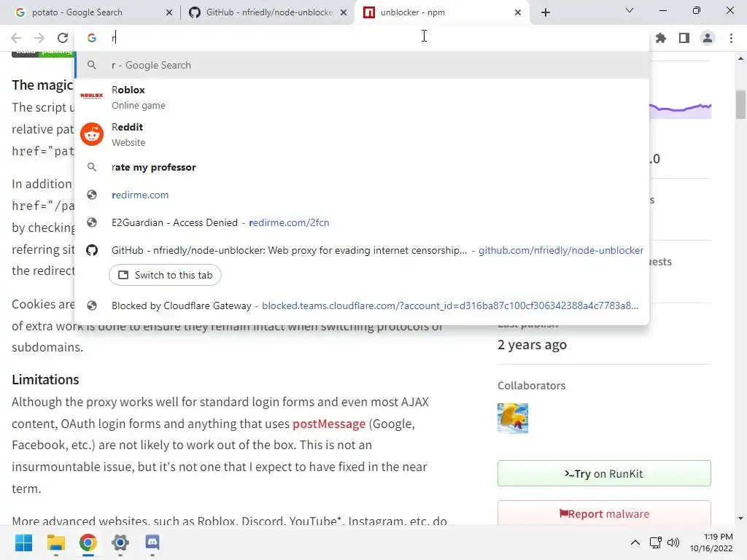This screenshot has width=747, height=560.
Task: Select the GitHub node-unblocker suggestion row
Action: pos(362,250)
